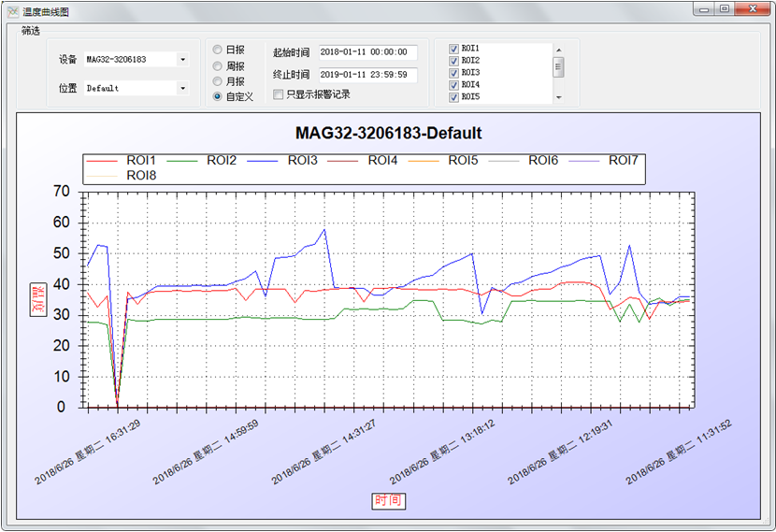This screenshot has width=776, height=532.
Task: Click x-axis label 2018/6/26 星期二 16:31:29
Action: pos(88,453)
